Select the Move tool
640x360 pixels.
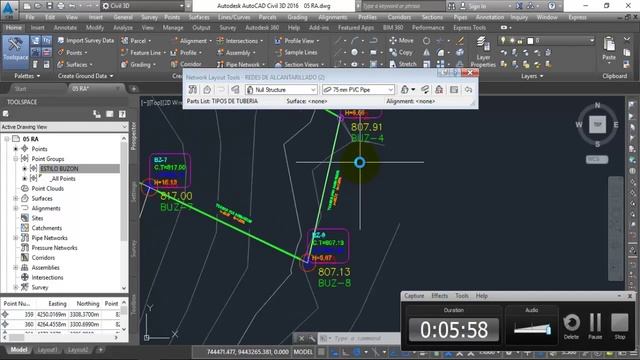pos(401,40)
